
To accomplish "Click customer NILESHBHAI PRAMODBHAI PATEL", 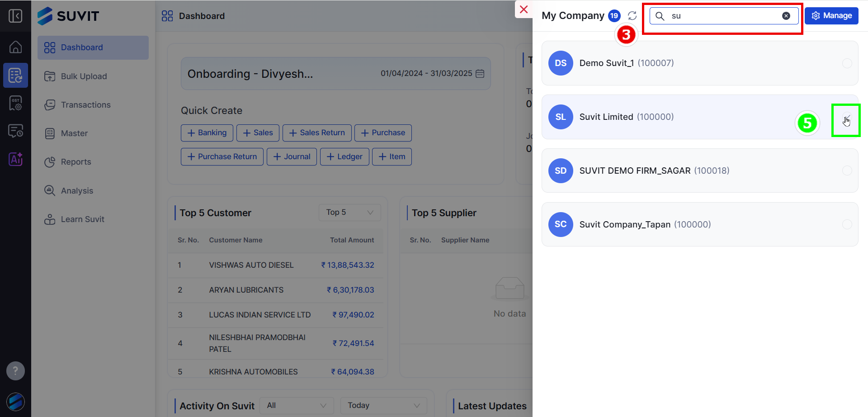I will coord(257,343).
